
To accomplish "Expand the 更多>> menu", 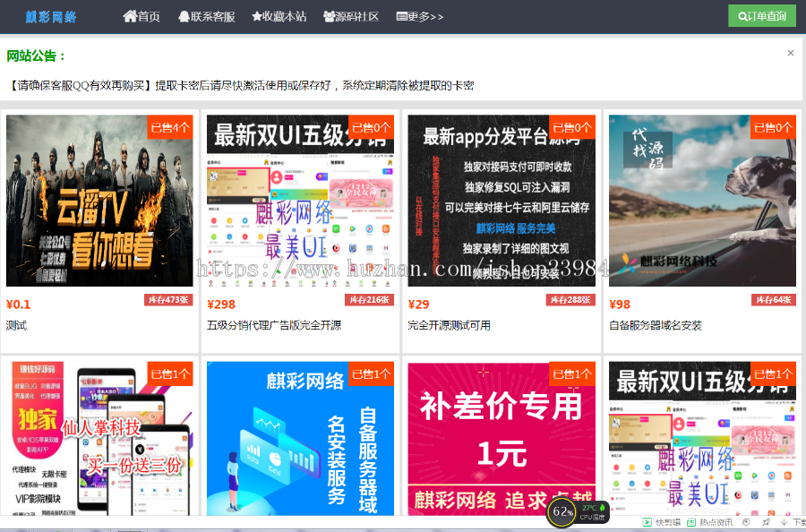I will point(419,16).
